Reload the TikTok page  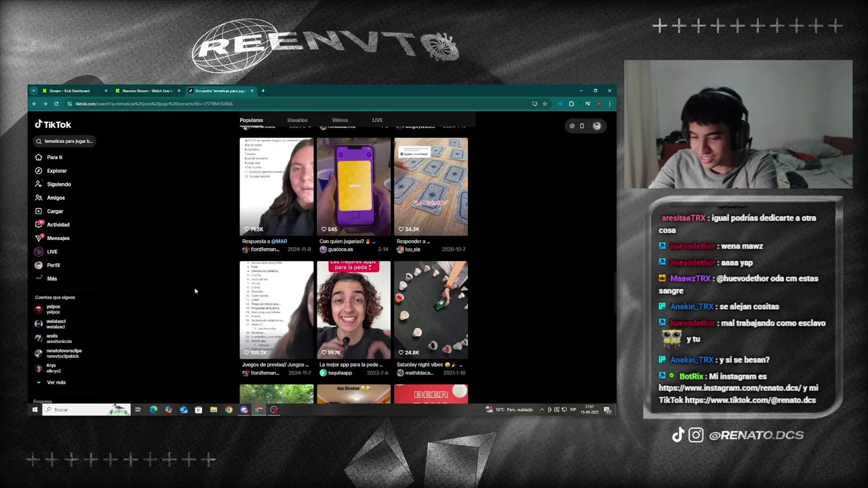pos(56,104)
